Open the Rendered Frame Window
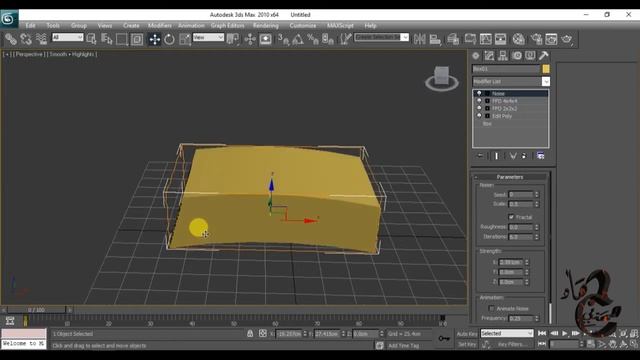The image size is (640, 360). point(551,39)
